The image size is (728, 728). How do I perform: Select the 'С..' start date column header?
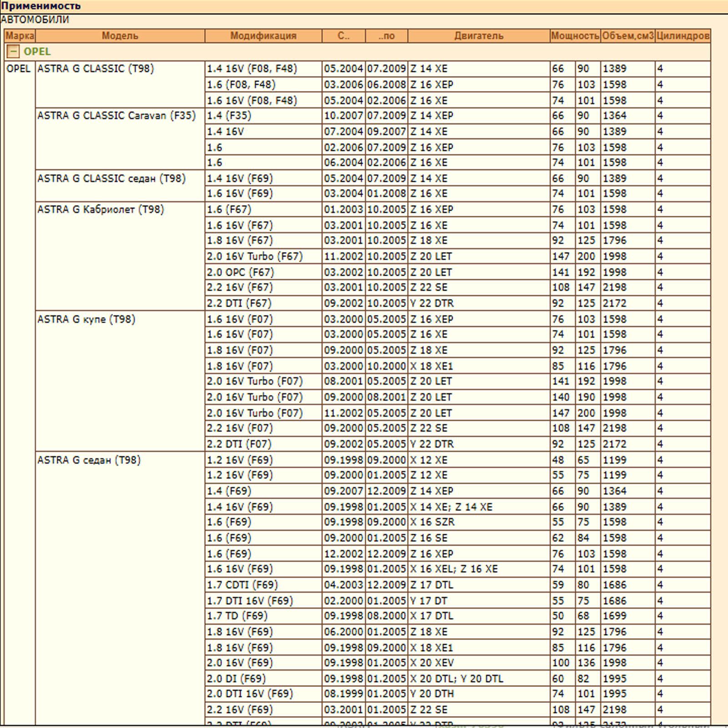[x=344, y=35]
